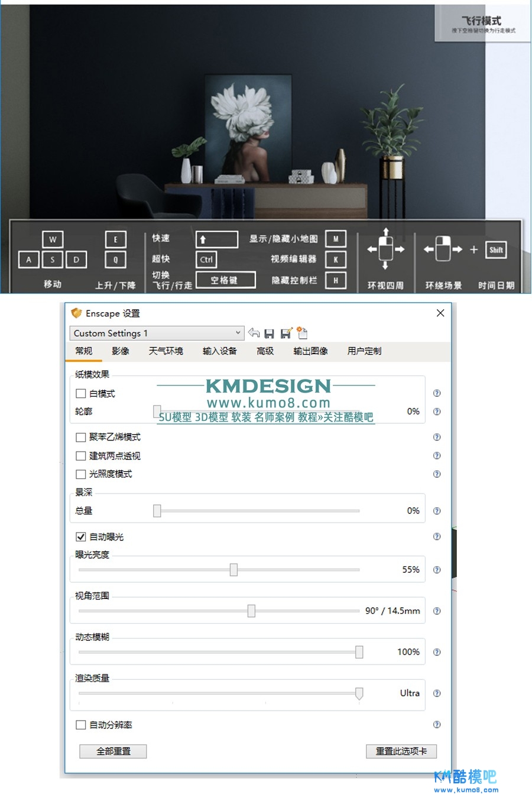Image resolution: width=532 pixels, height=804 pixels.
Task: Enable the 白模式 checkbox
Action: [x=81, y=394]
